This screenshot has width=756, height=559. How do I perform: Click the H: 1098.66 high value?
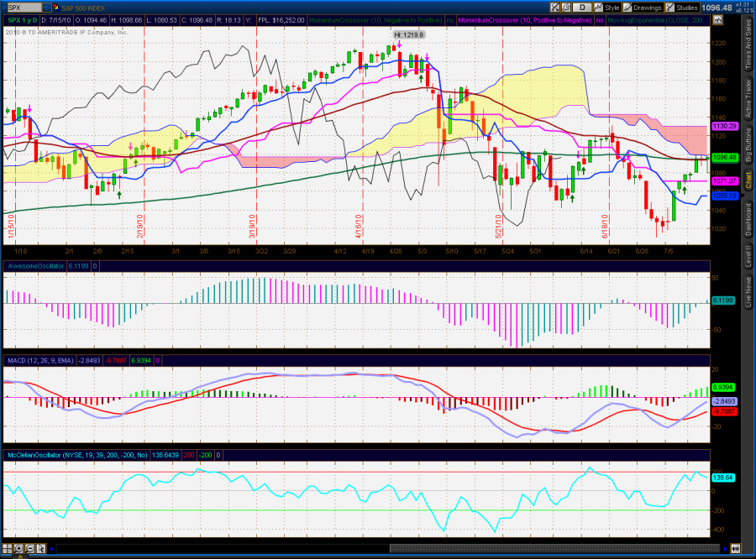tap(126, 20)
